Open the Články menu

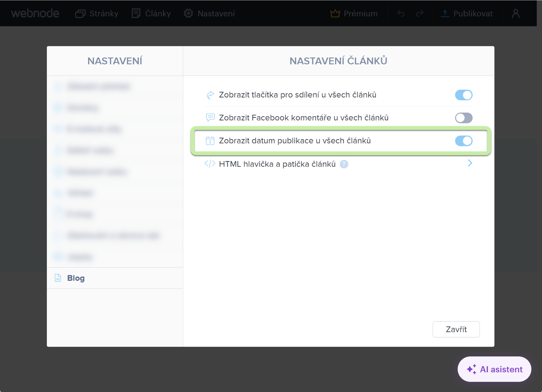(x=151, y=14)
